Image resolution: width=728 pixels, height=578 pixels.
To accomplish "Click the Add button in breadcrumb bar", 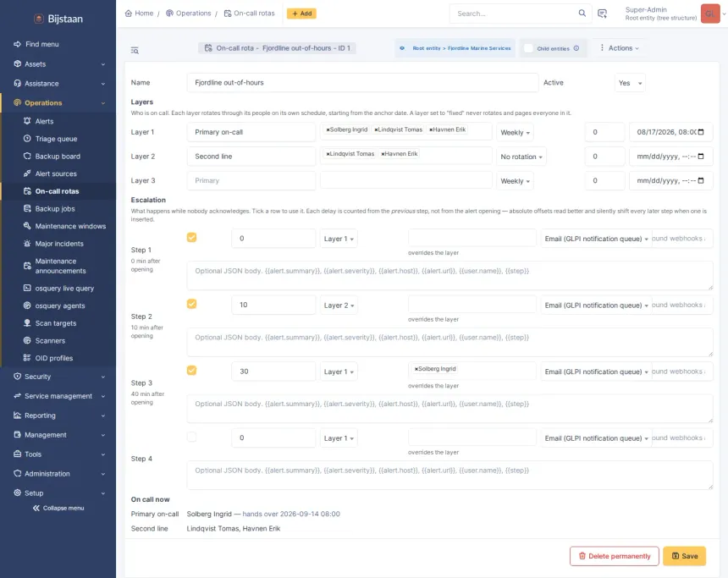I will pyautogui.click(x=301, y=14).
